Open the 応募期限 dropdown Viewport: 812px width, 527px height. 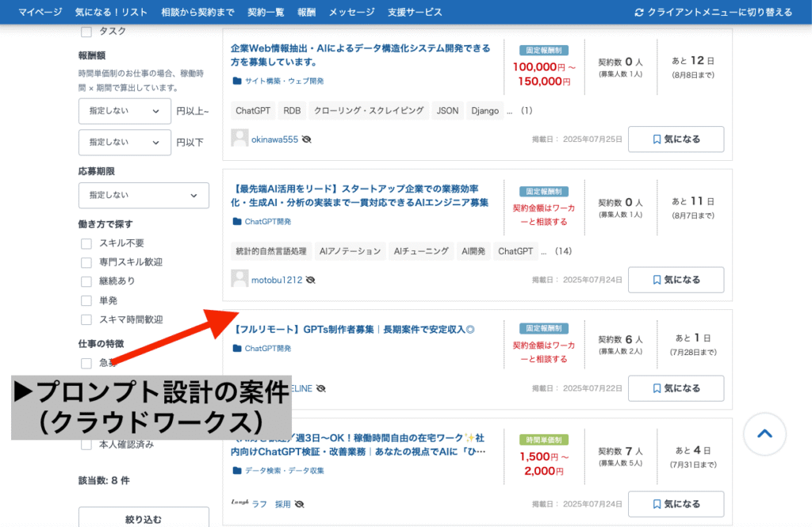click(144, 195)
